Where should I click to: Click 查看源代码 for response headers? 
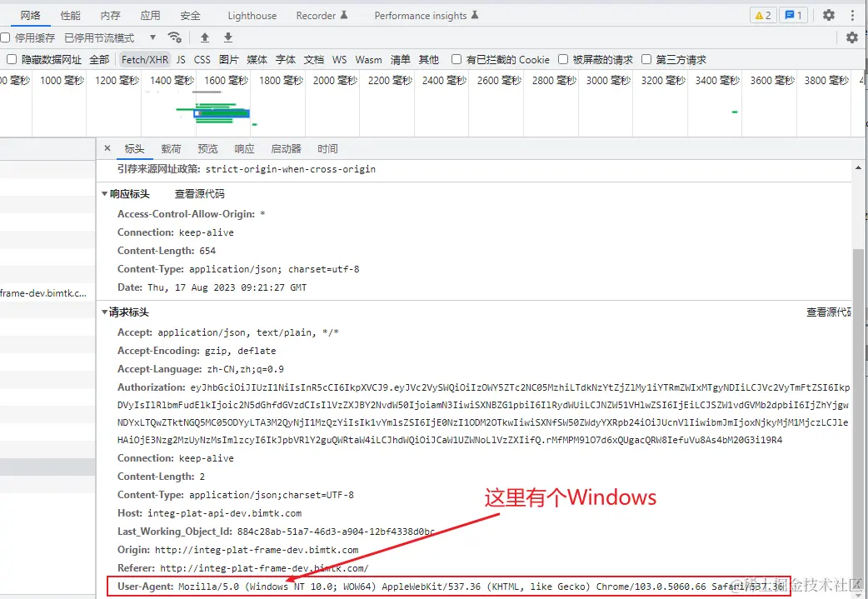tap(200, 194)
